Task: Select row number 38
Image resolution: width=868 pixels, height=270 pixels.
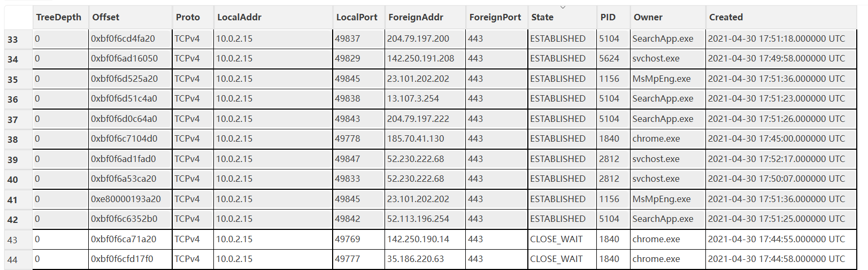Action: coord(13,140)
